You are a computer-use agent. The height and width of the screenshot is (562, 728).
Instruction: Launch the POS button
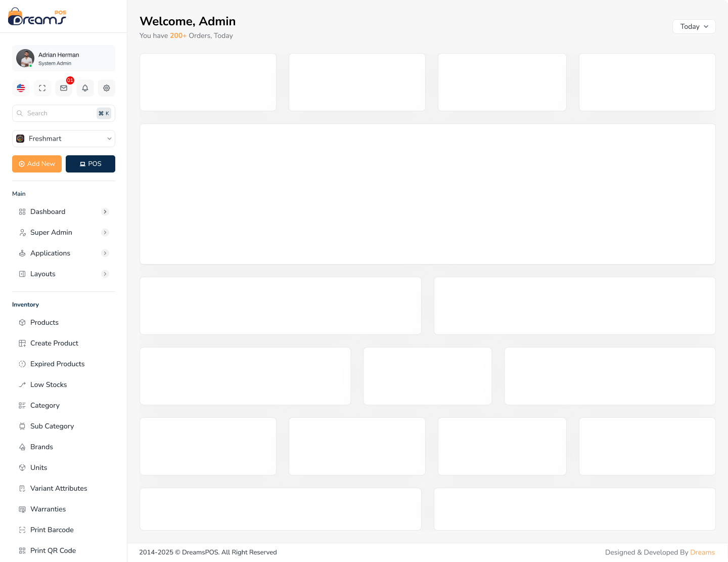tap(90, 164)
